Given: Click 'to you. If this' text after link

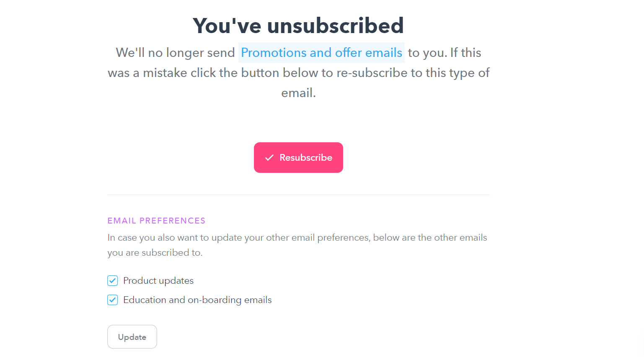Looking at the screenshot, I should point(445,53).
